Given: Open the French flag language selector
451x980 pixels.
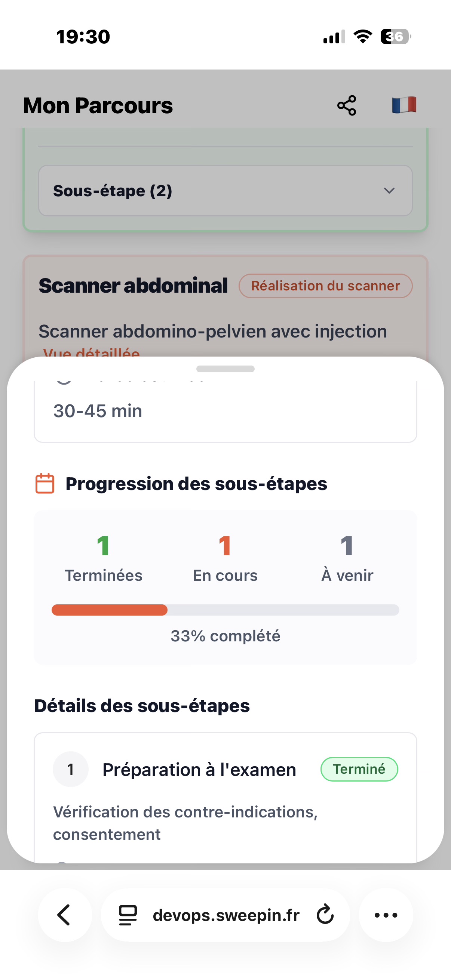Looking at the screenshot, I should [x=404, y=105].
